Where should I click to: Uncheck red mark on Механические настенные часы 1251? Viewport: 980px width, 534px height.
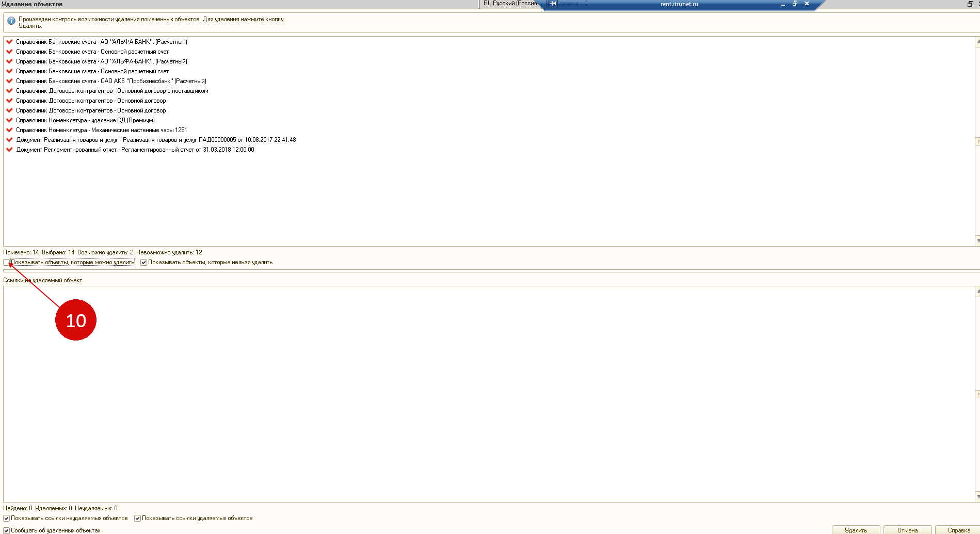point(9,130)
